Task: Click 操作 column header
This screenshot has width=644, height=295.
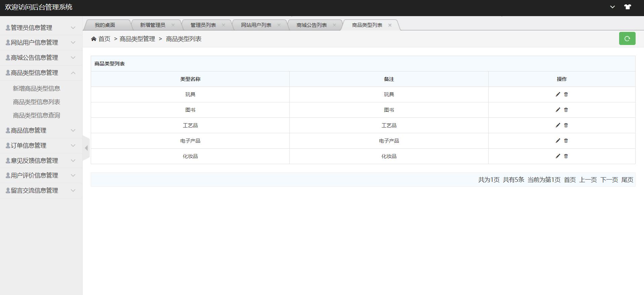Action: (562, 79)
